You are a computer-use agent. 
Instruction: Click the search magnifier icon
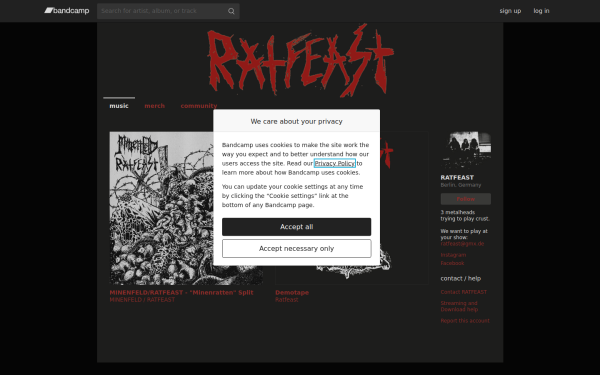coord(231,11)
